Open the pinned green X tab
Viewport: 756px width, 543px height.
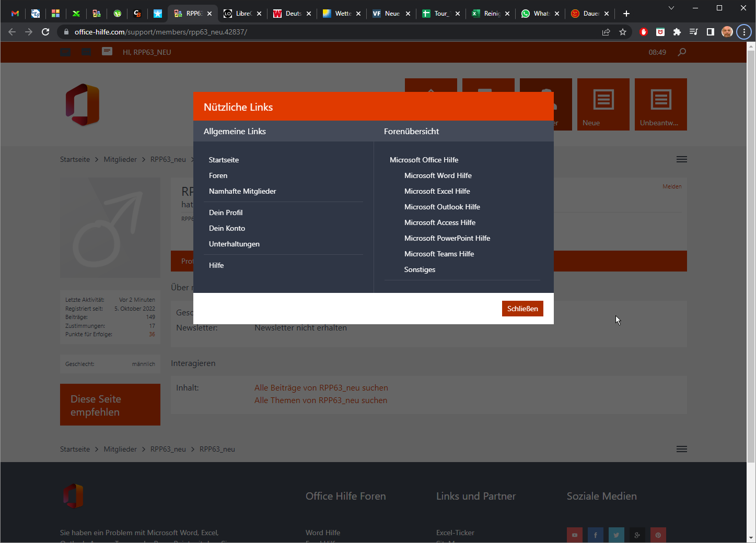(x=76, y=14)
